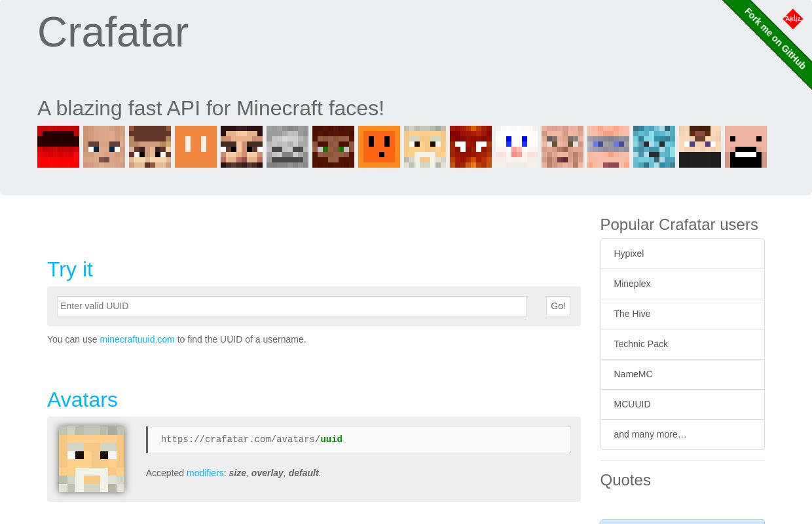Click the 'Quotes' heading
The height and width of the screenshot is (524, 812).
(x=625, y=480)
